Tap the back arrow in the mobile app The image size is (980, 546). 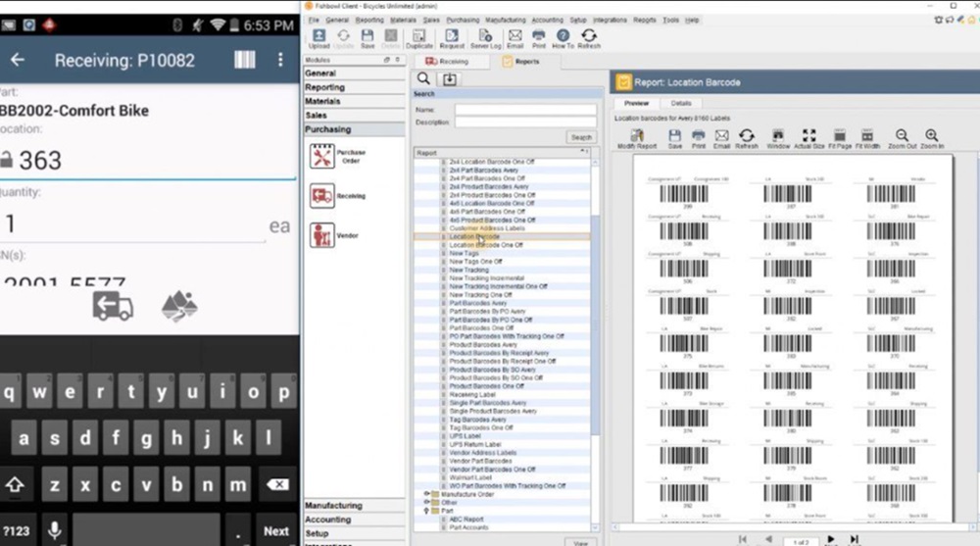point(17,60)
